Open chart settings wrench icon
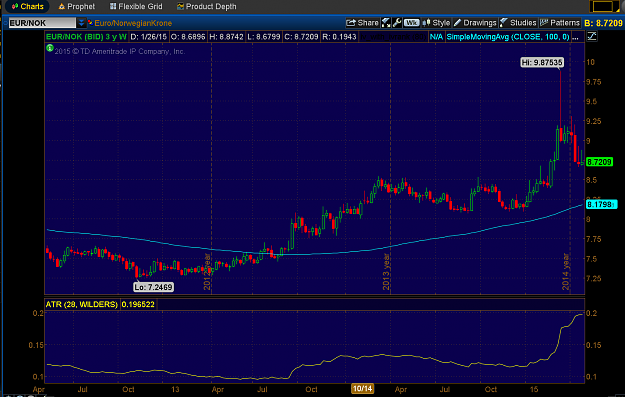Screen dimensions: 625x397 tap(397, 23)
